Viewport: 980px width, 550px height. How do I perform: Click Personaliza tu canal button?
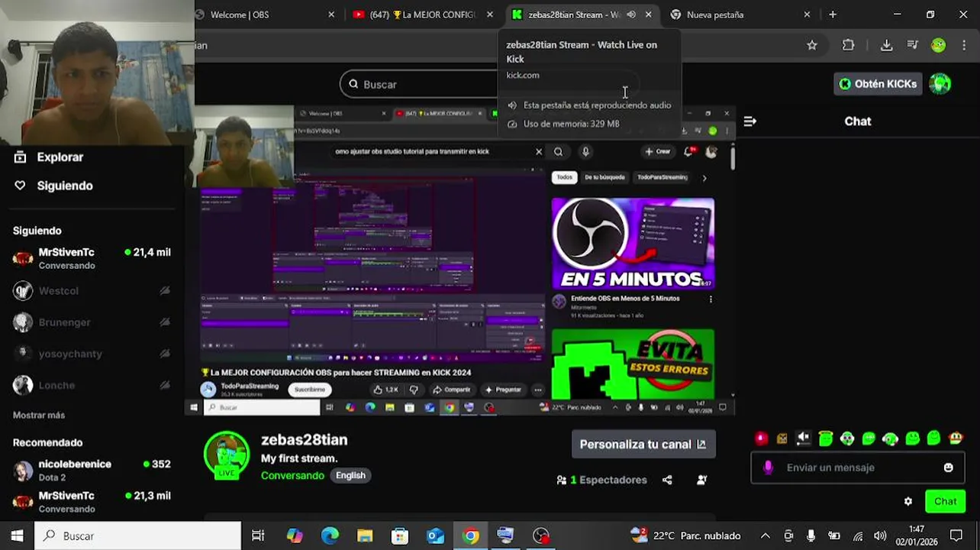[x=643, y=444]
